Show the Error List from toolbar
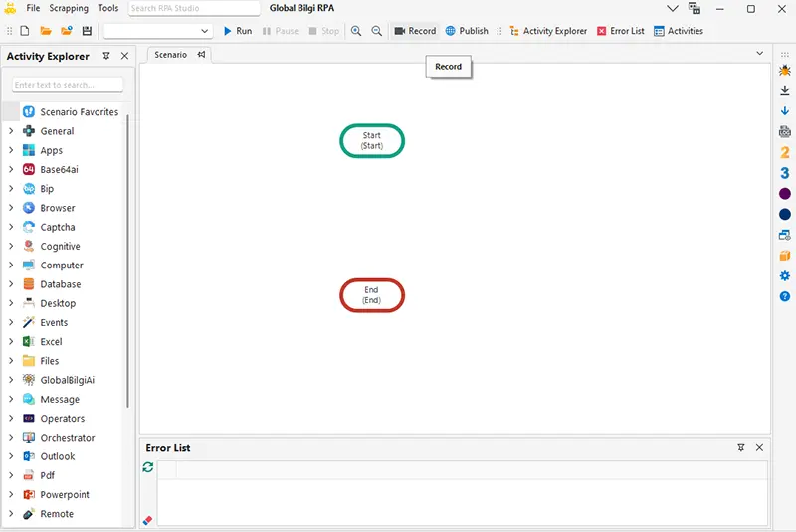Viewport: 796px width, 532px height. tap(620, 31)
